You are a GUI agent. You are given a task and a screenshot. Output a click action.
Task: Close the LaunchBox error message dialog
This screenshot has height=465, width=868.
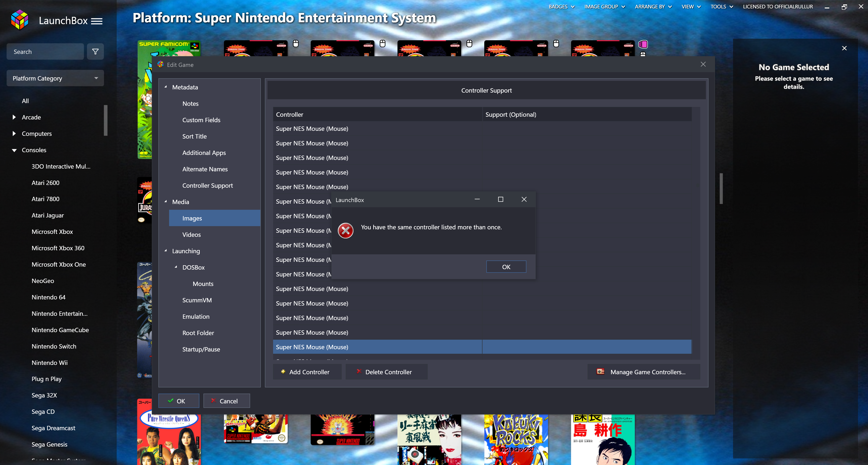[x=524, y=199]
